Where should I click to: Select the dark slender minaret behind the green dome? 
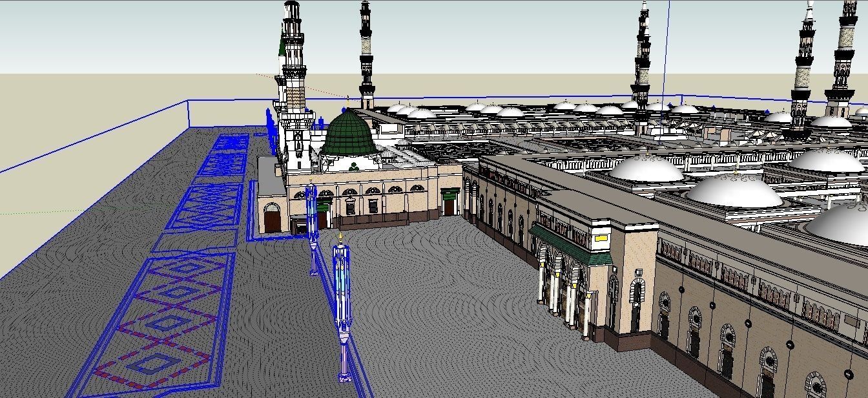click(x=366, y=55)
